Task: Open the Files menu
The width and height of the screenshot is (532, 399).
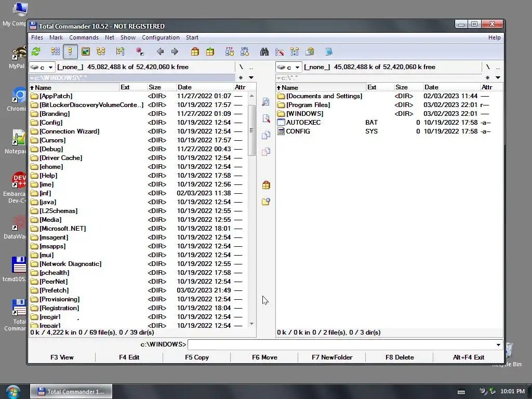Action: [37, 37]
